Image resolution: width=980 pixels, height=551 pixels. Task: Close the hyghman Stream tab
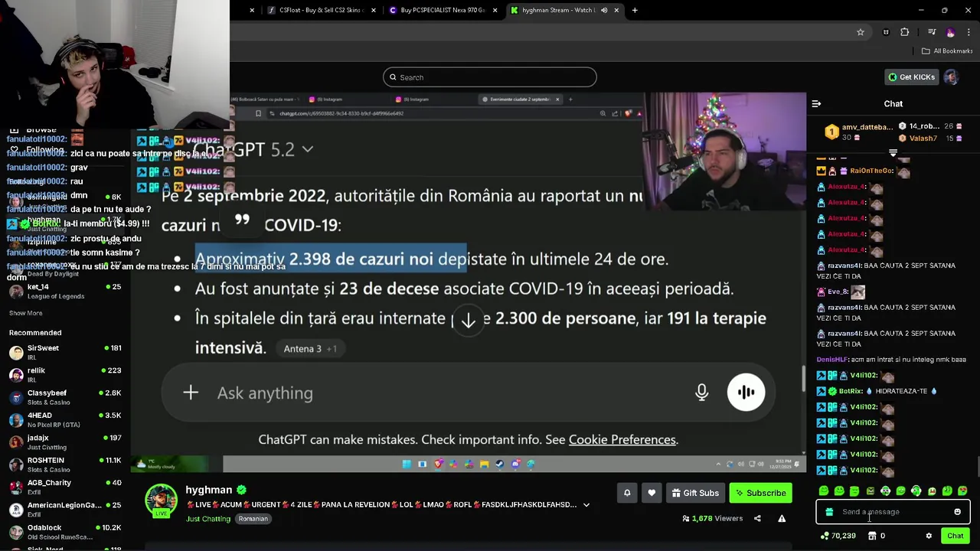click(616, 10)
